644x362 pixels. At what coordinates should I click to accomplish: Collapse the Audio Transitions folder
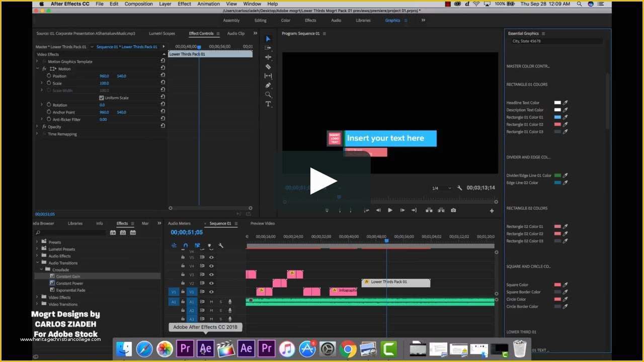click(37, 262)
